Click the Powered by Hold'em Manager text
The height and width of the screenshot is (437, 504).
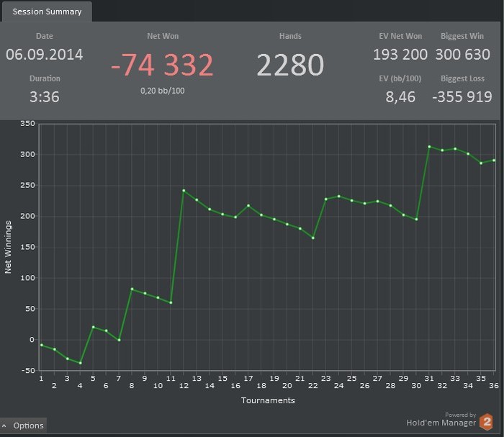441,420
